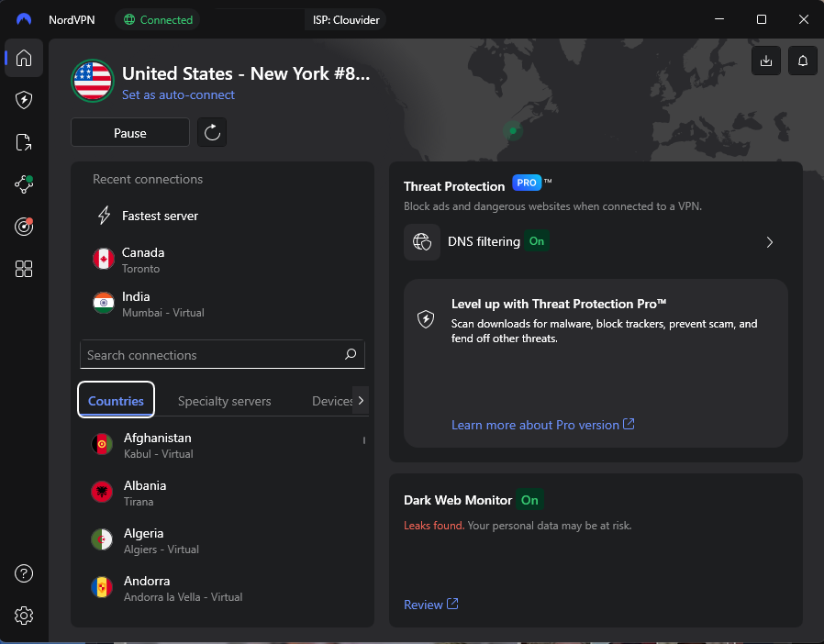The image size is (824, 644).
Task: Click the Search connections field
Action: click(222, 355)
